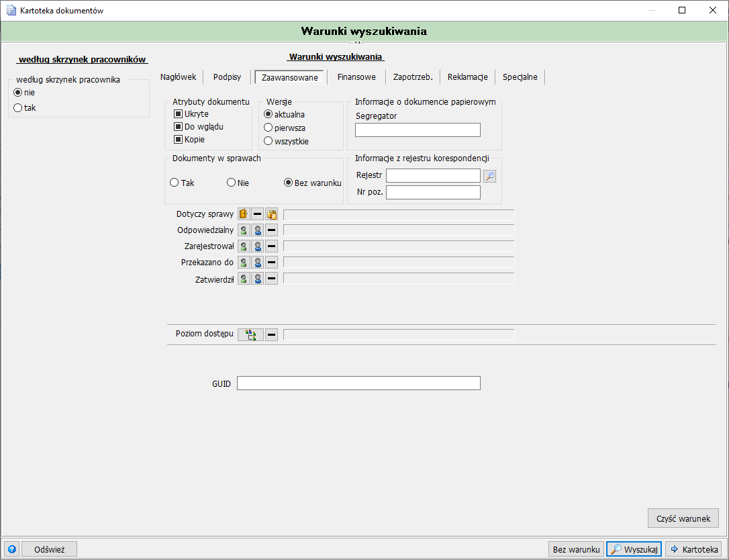This screenshot has width=729, height=560.
Task: Open the blue help question mark icon
Action: coord(11,549)
